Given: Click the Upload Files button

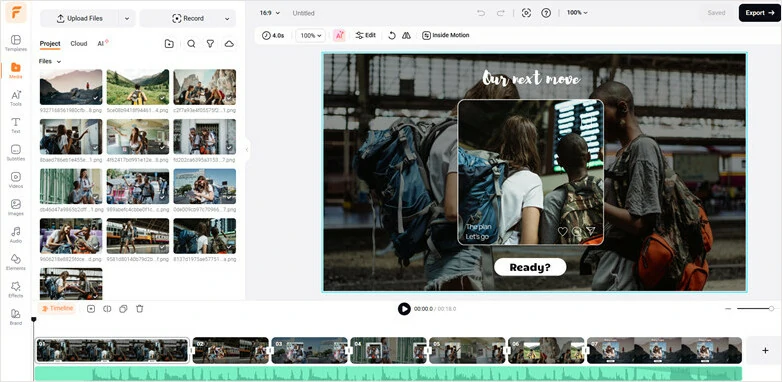Looking at the screenshot, I should [80, 18].
